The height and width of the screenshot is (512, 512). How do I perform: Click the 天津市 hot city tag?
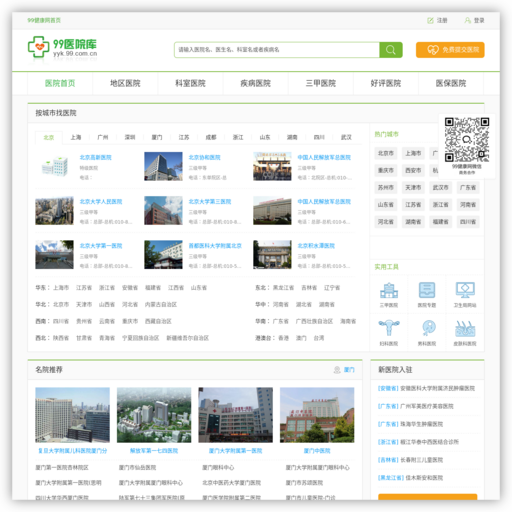tap(413, 188)
